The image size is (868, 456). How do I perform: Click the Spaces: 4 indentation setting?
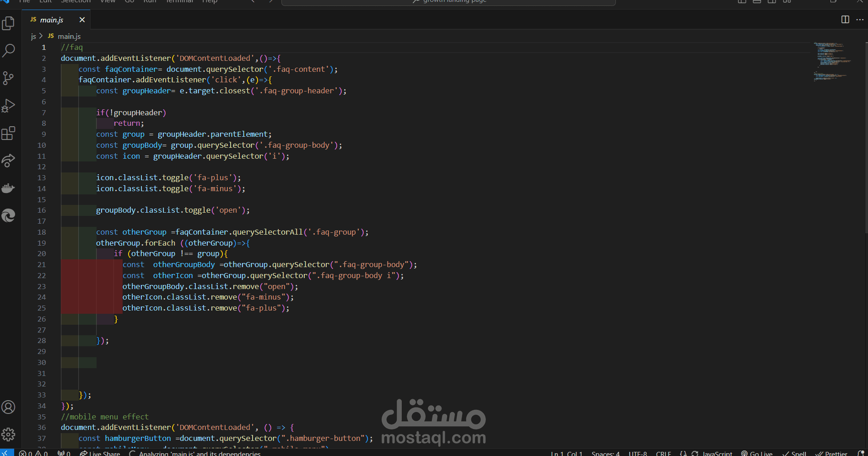605,453
